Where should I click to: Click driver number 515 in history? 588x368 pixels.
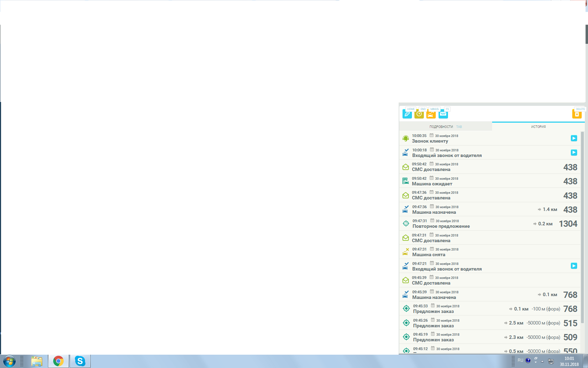pyautogui.click(x=570, y=323)
